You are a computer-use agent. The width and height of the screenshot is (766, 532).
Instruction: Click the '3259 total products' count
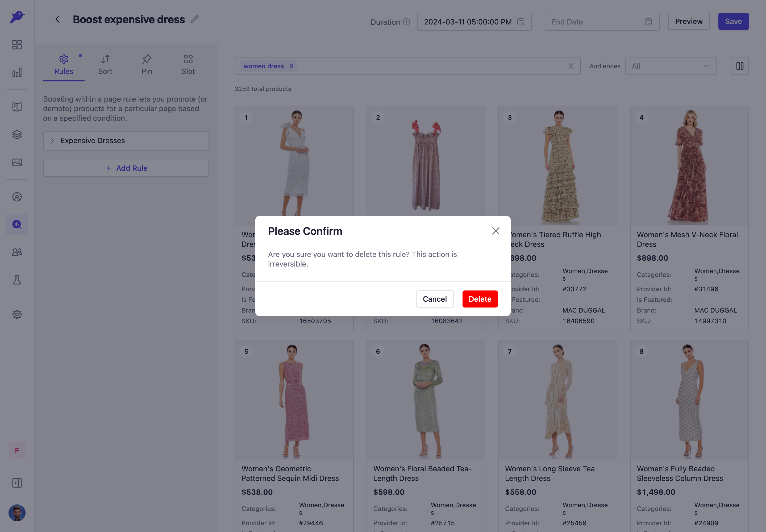pyautogui.click(x=263, y=89)
